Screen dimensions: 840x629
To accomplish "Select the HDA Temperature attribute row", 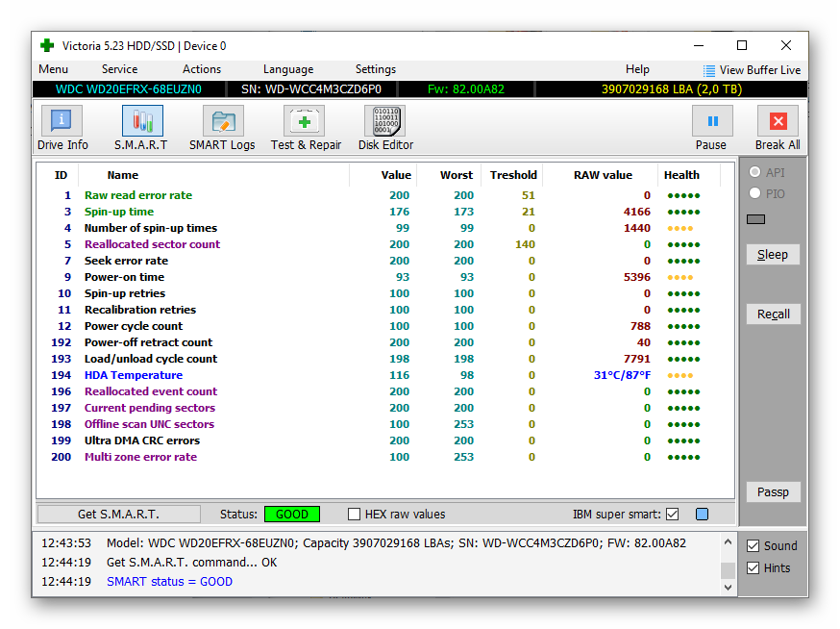I will [x=133, y=375].
